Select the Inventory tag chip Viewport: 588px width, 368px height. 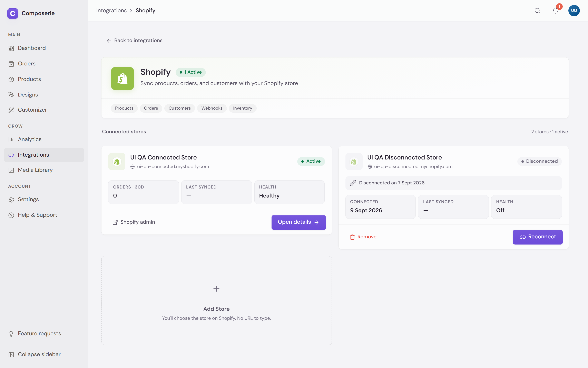pos(243,108)
